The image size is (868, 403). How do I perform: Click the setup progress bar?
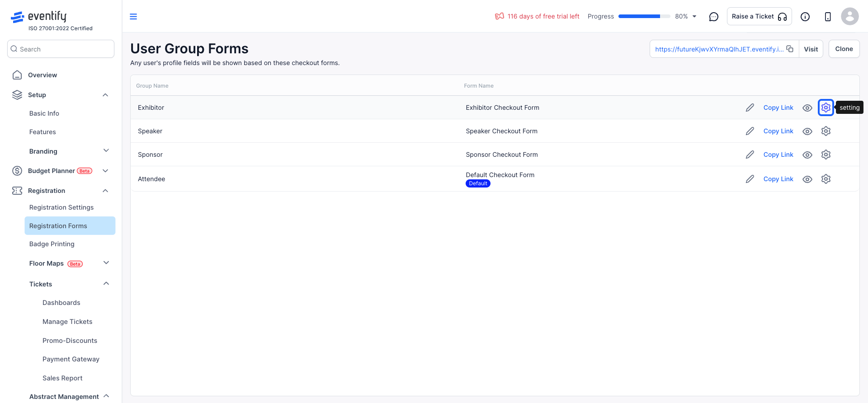[644, 16]
